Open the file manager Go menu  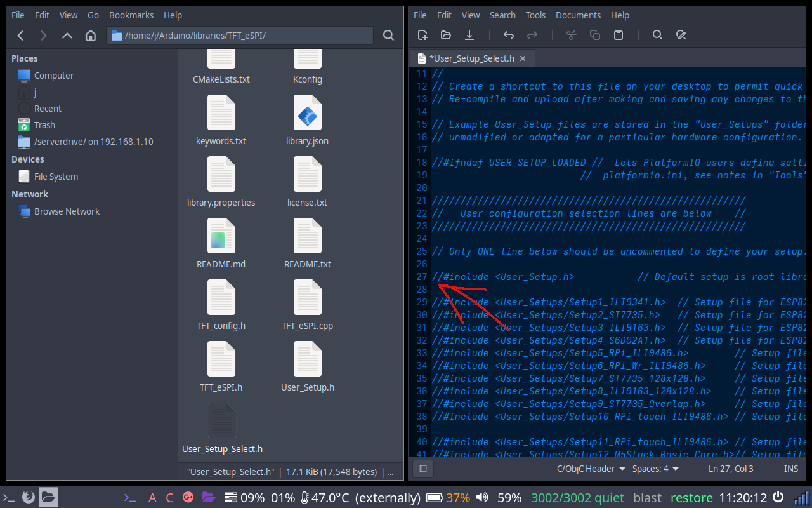(x=93, y=15)
